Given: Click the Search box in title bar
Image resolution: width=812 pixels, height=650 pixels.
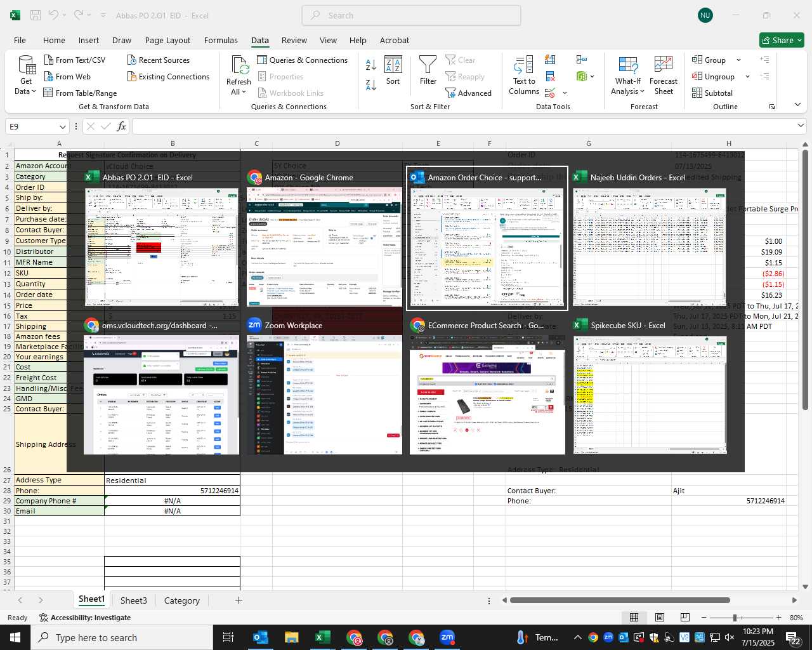Looking at the screenshot, I should (x=412, y=15).
